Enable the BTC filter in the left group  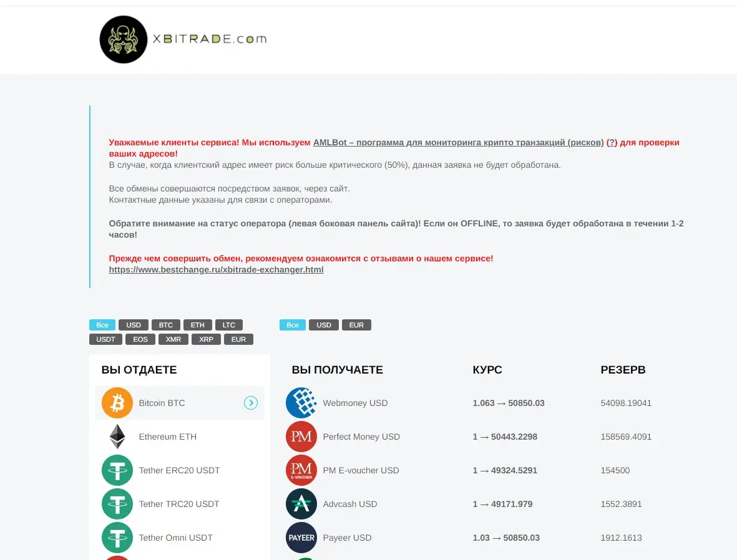tap(165, 324)
